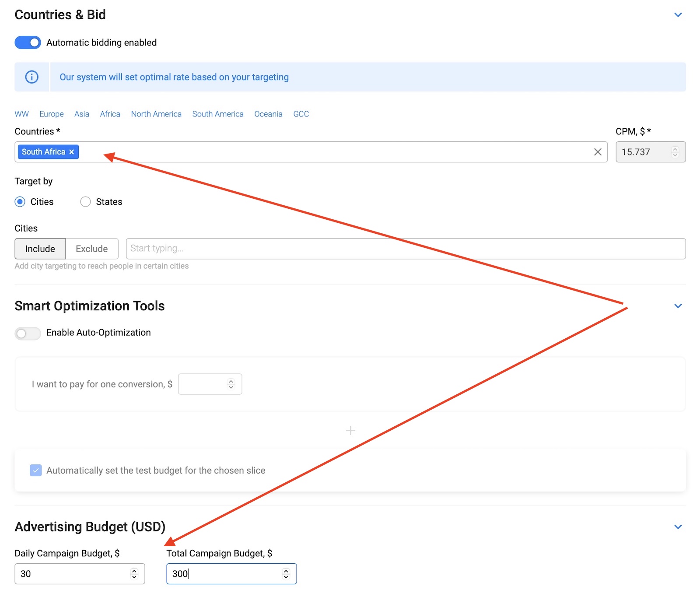Viewport: 700px width, 597px height.
Task: Switch to Exclude cities tab
Action: [x=92, y=249]
